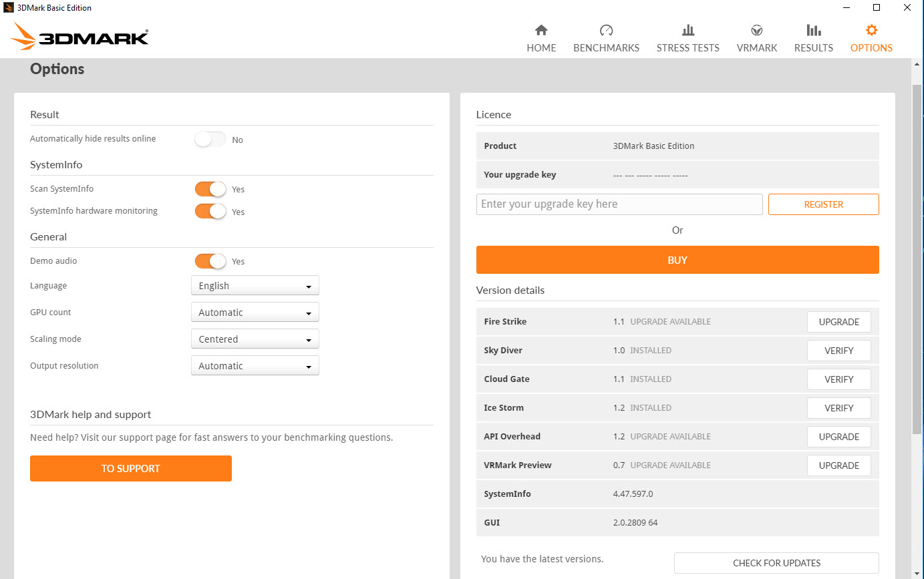This screenshot has height=579, width=924.
Task: Open the Language dropdown
Action: click(x=255, y=285)
